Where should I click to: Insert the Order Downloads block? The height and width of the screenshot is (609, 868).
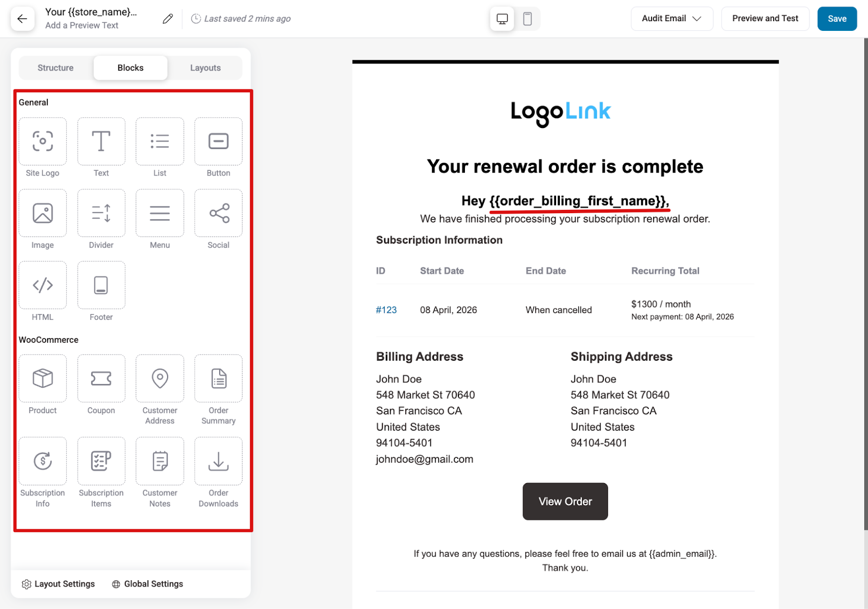(x=218, y=461)
